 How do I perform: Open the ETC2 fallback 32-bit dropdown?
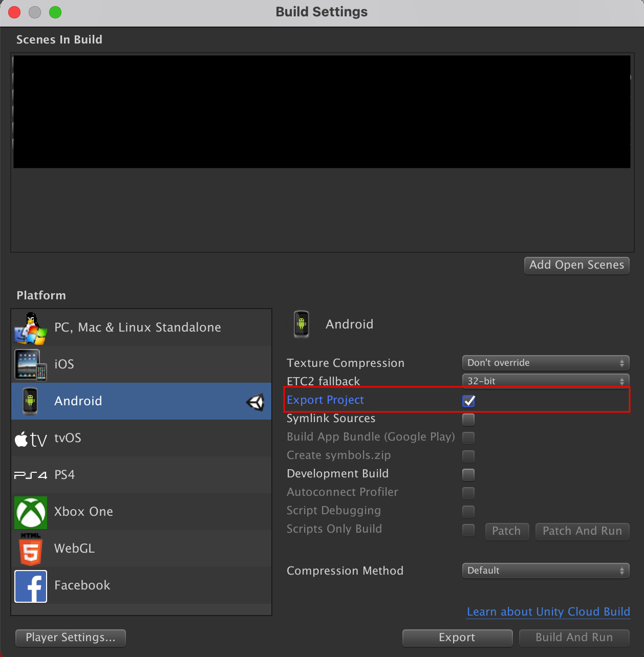pos(545,381)
